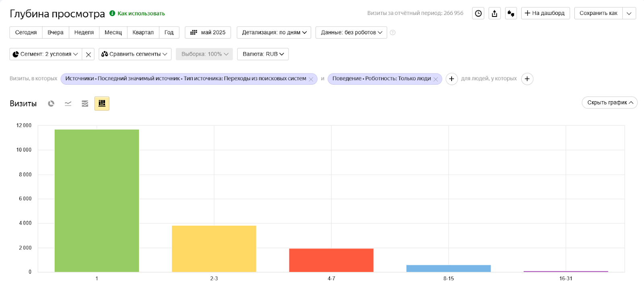Screen dimensions: 644x289
Task: Select the Квартал period tab
Action: 143,33
